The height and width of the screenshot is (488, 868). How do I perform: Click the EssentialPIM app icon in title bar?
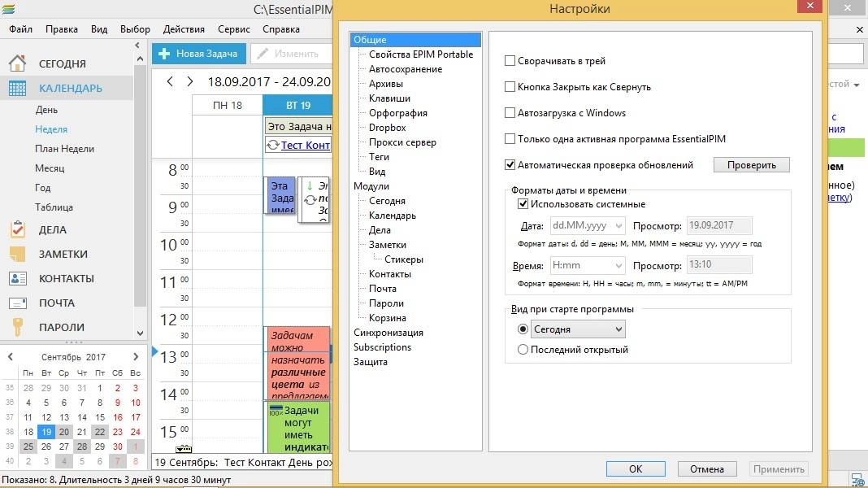8,9
